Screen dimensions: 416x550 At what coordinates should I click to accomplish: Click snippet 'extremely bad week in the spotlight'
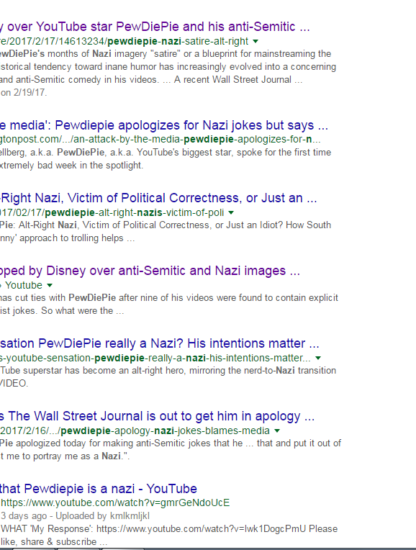coord(72,165)
